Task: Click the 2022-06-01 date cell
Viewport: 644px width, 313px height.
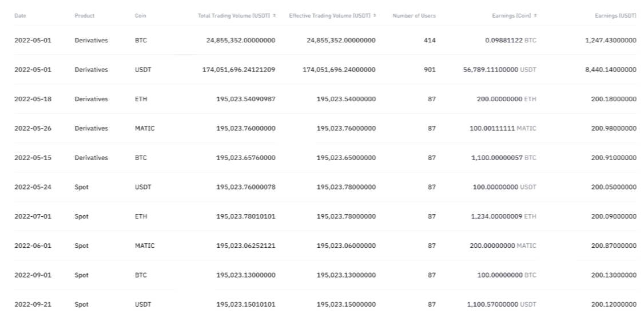Action: 33,245
